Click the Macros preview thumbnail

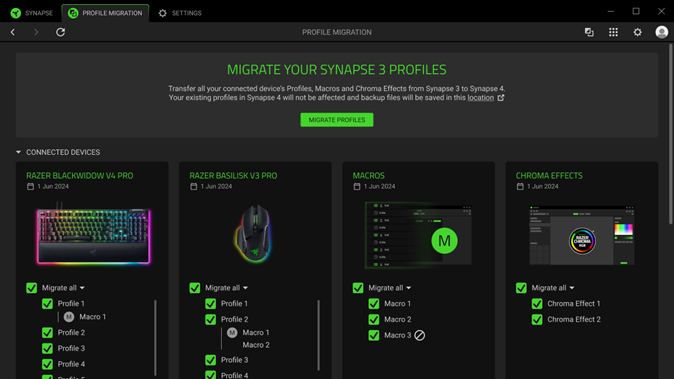pos(418,235)
